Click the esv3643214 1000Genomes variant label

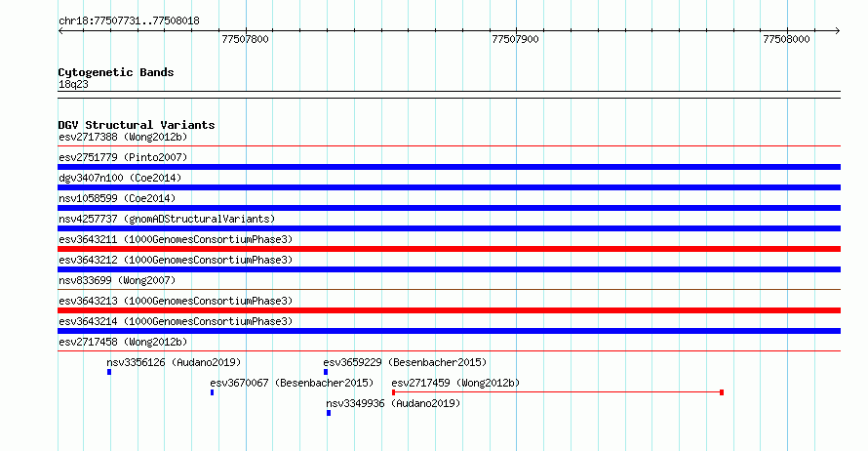pyautogui.click(x=176, y=321)
